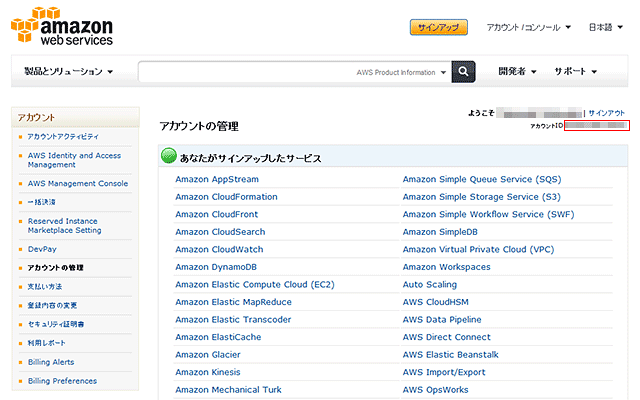This screenshot has width=640, height=400.
Task: Open the AWS Data Pipeline link
Action: coord(442,320)
